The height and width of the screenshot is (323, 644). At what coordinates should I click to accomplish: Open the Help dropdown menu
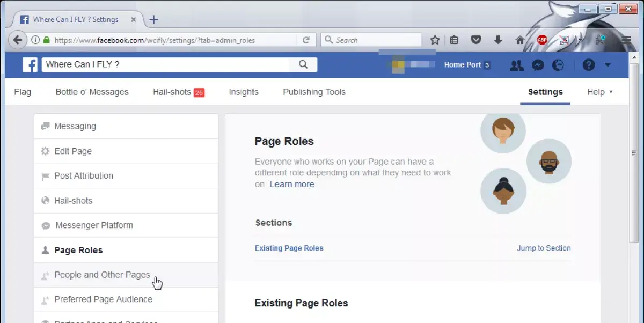pyautogui.click(x=600, y=92)
